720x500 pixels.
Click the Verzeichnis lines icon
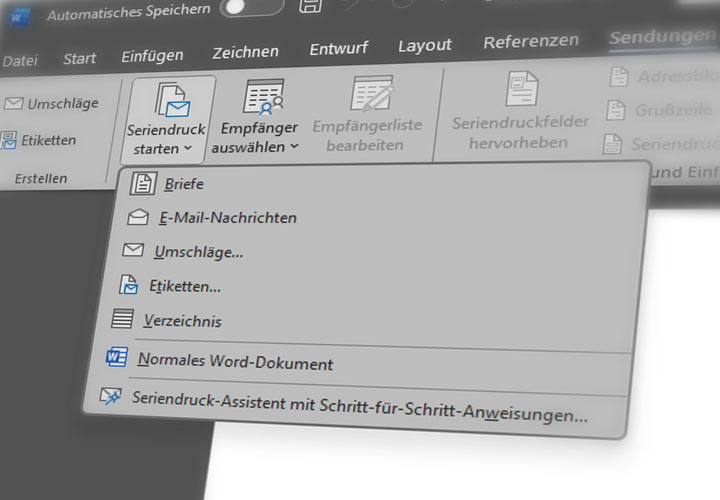click(x=123, y=319)
